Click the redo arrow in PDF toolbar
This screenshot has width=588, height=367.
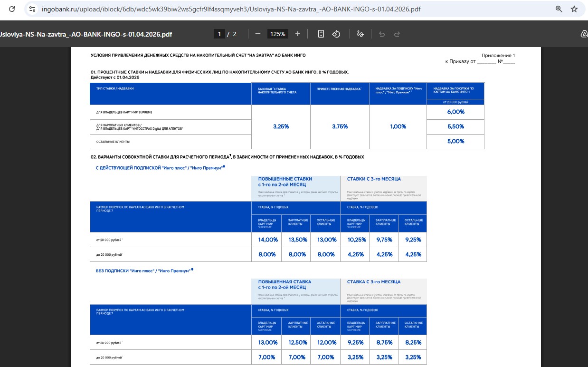pyautogui.click(x=397, y=34)
